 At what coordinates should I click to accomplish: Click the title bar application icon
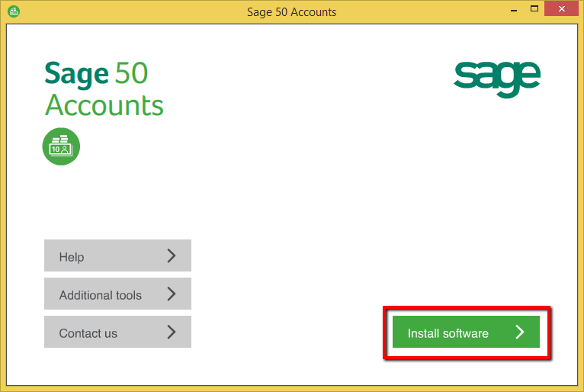click(14, 11)
